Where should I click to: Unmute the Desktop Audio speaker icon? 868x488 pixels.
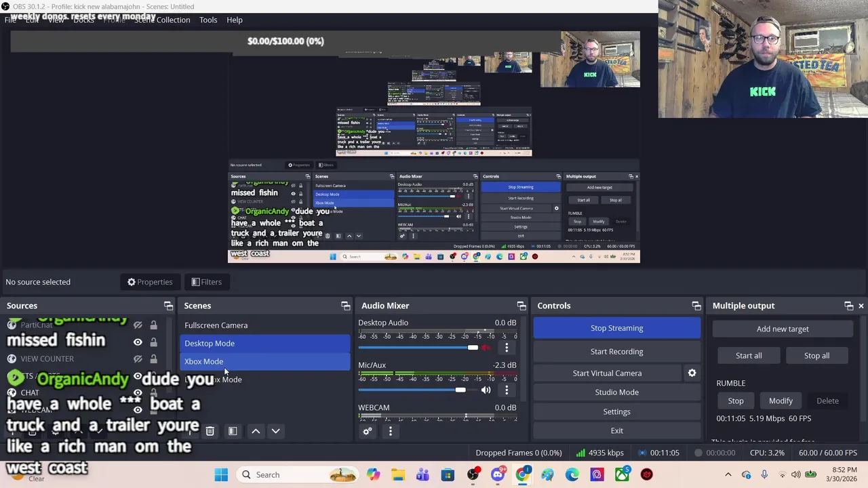click(x=486, y=348)
